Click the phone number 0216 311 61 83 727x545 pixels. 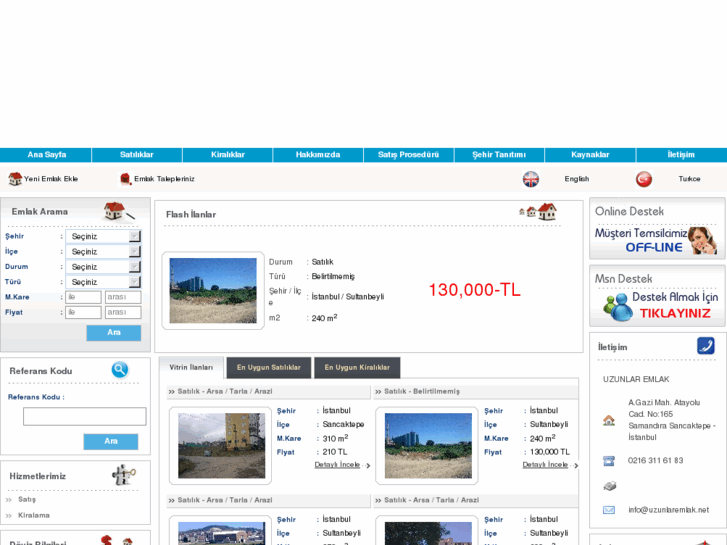coord(656,461)
